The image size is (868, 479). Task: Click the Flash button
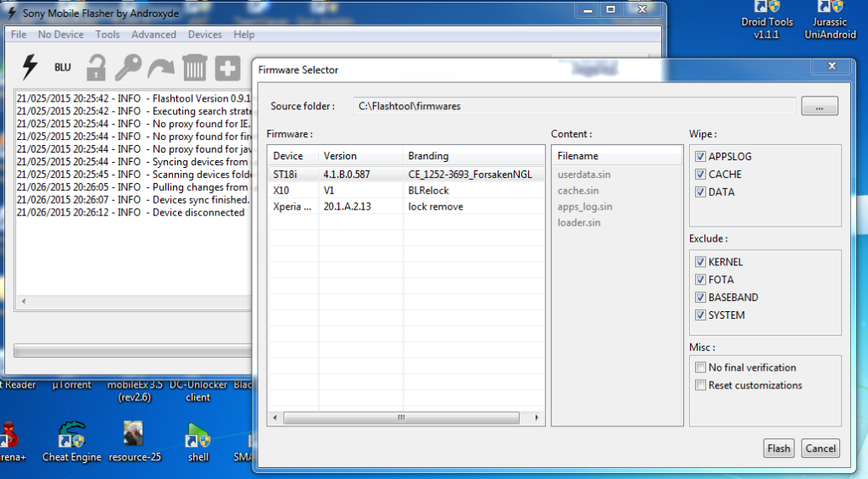point(778,448)
